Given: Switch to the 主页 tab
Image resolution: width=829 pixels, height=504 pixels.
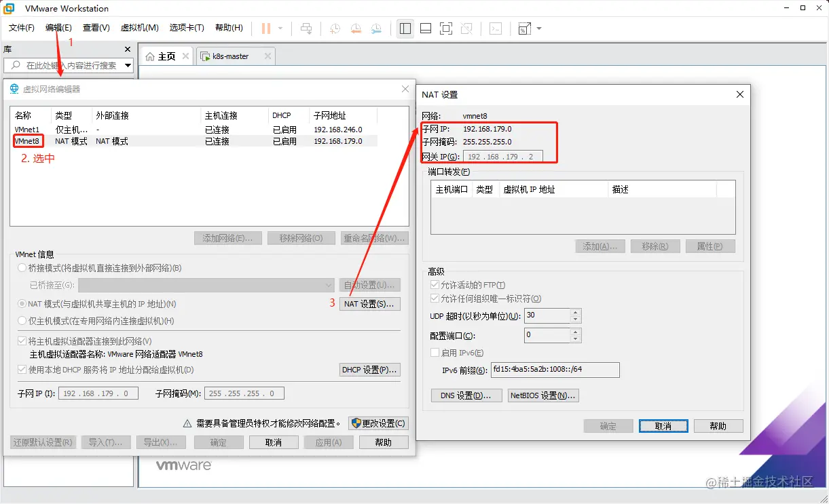Looking at the screenshot, I should (166, 56).
